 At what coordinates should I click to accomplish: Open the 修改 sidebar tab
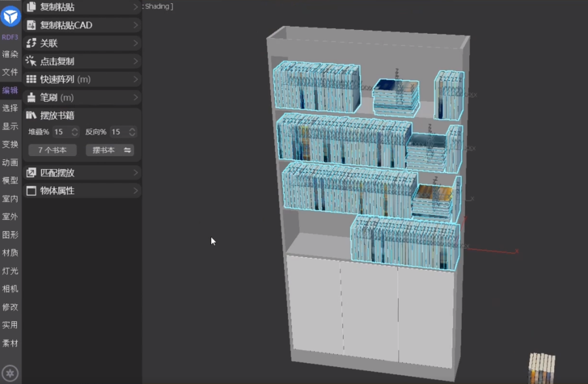tap(10, 307)
